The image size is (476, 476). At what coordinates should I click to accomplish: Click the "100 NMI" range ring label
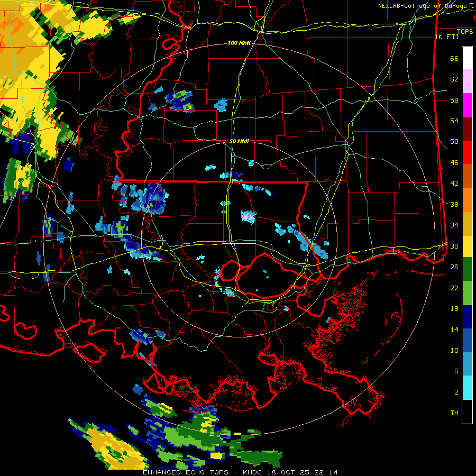coord(239,43)
